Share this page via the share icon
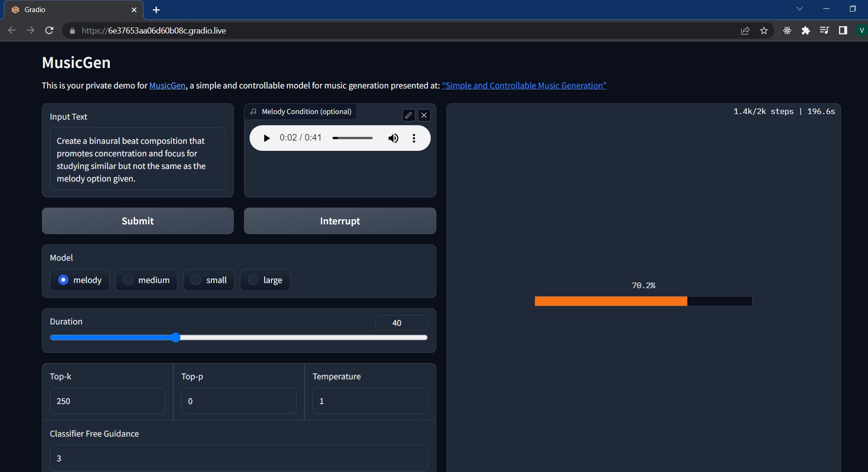 745,31
